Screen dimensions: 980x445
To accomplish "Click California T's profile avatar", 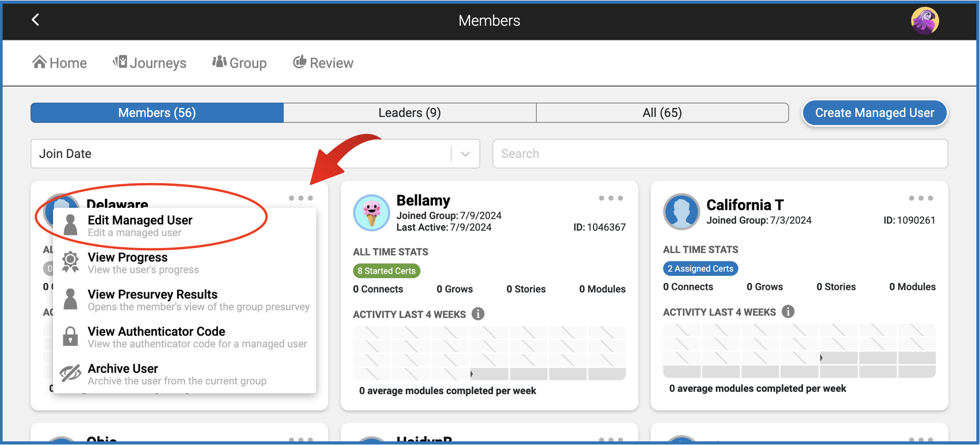I will tap(681, 212).
